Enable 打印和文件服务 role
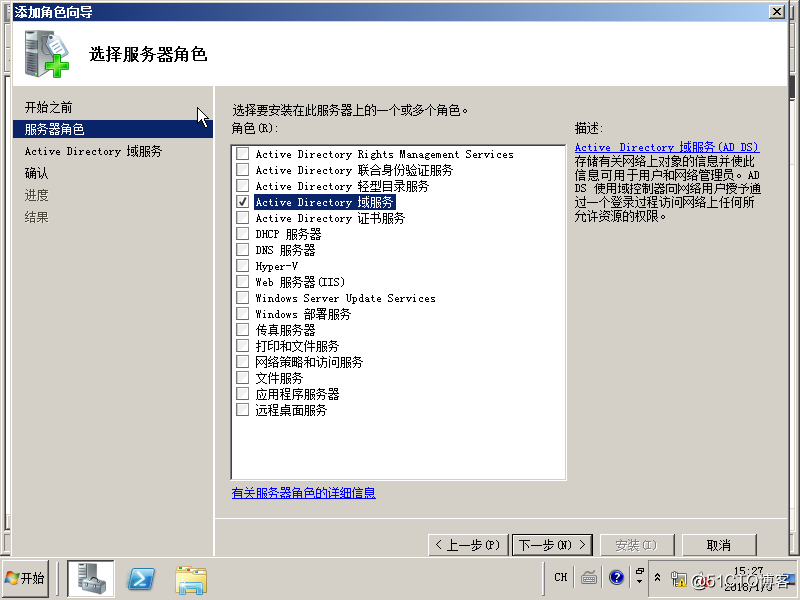The width and height of the screenshot is (800, 600). coord(243,346)
